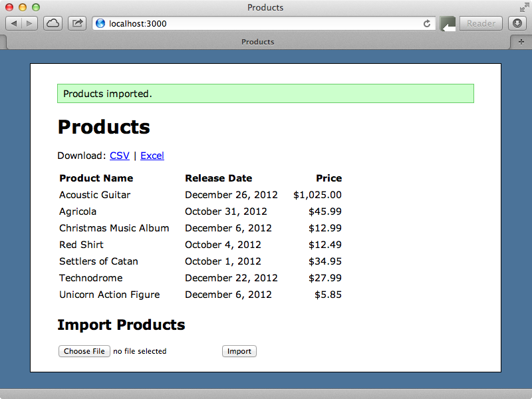Click the October 4, 2012 date

pos(223,245)
